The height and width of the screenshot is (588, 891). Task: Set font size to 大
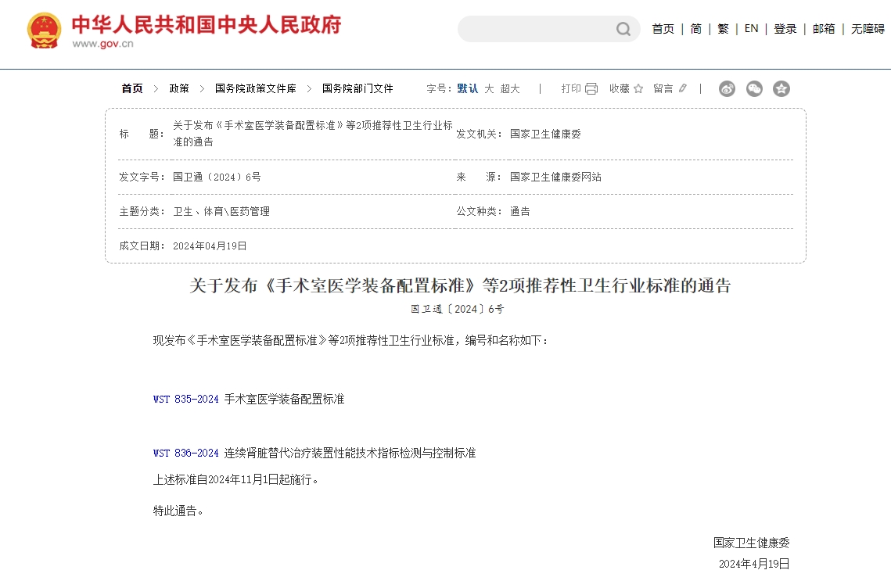coord(489,88)
